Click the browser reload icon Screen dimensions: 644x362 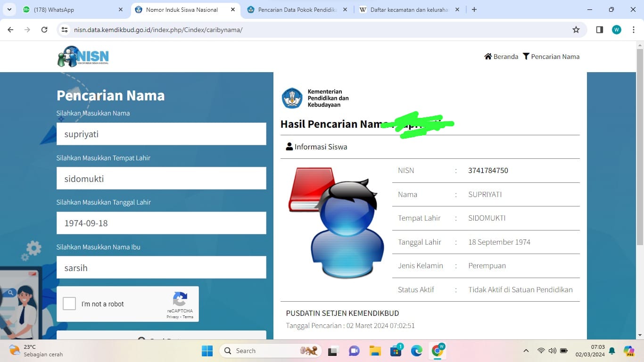tap(44, 30)
